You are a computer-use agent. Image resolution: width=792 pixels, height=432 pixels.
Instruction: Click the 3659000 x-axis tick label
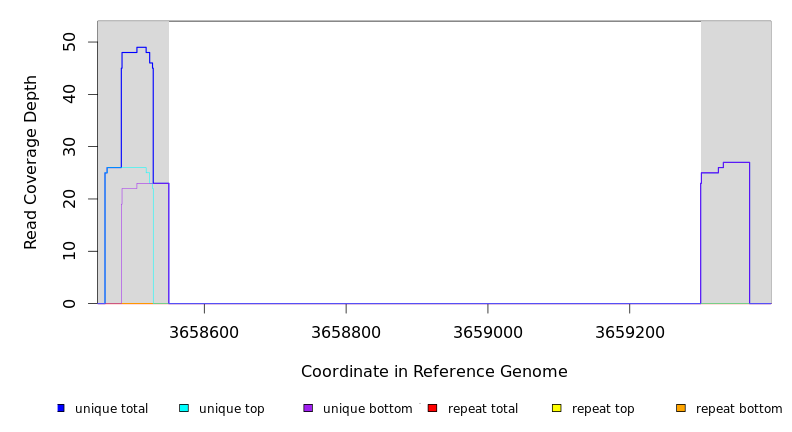488,331
